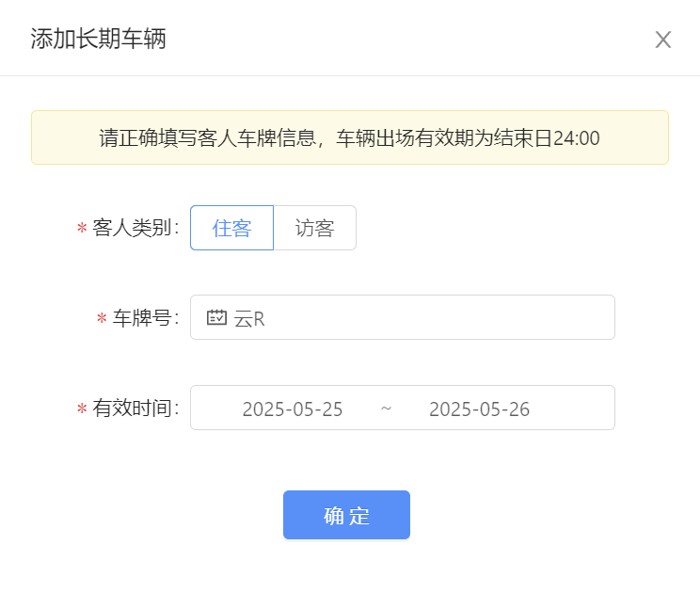Click the 云R text in plate field
700x609 pixels.
pyautogui.click(x=249, y=319)
